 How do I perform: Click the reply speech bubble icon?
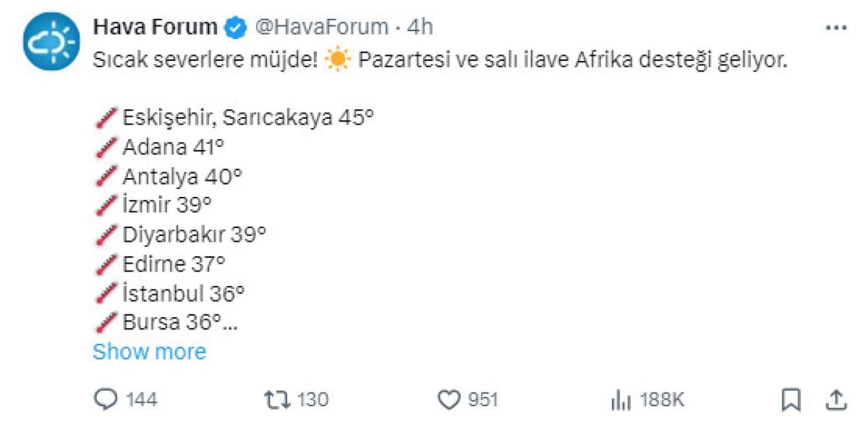(107, 399)
